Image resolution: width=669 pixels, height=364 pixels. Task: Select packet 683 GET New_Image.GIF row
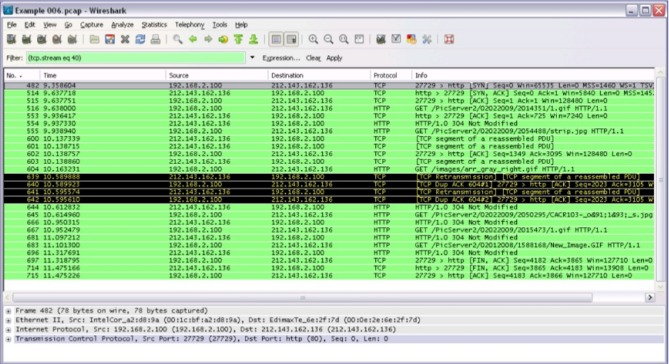pyautogui.click(x=329, y=245)
